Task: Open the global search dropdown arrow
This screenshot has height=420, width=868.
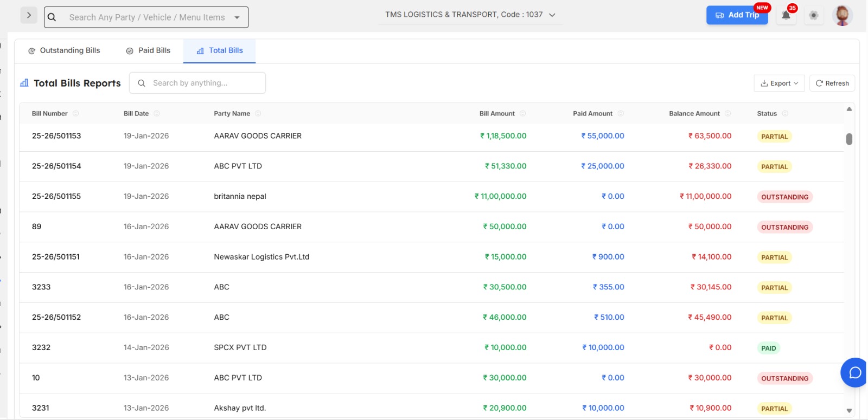Action: (237, 17)
